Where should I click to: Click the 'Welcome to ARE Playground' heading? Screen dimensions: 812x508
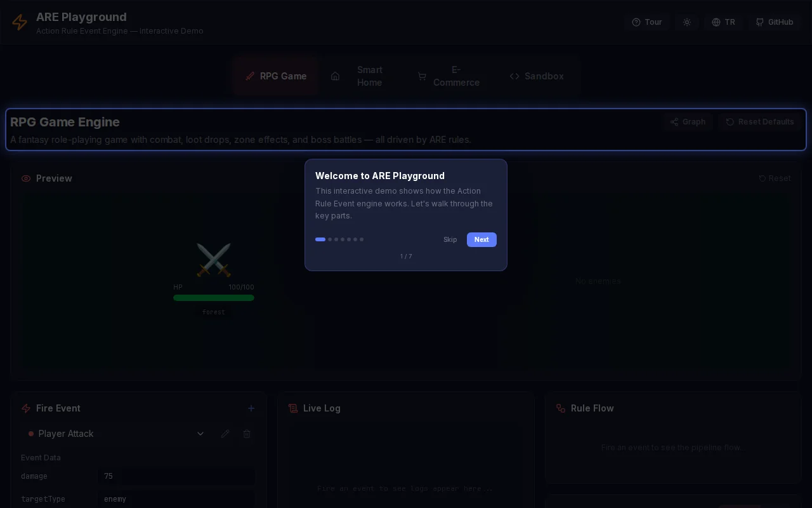pos(380,176)
